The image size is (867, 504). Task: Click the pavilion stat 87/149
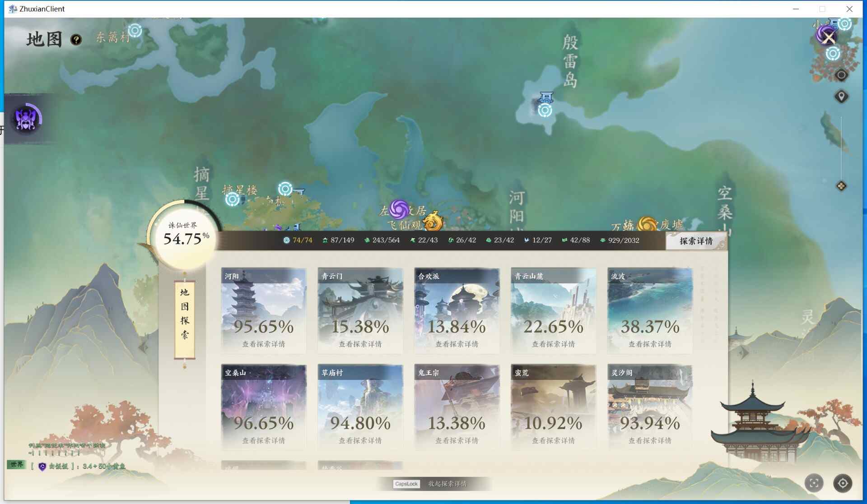point(338,240)
